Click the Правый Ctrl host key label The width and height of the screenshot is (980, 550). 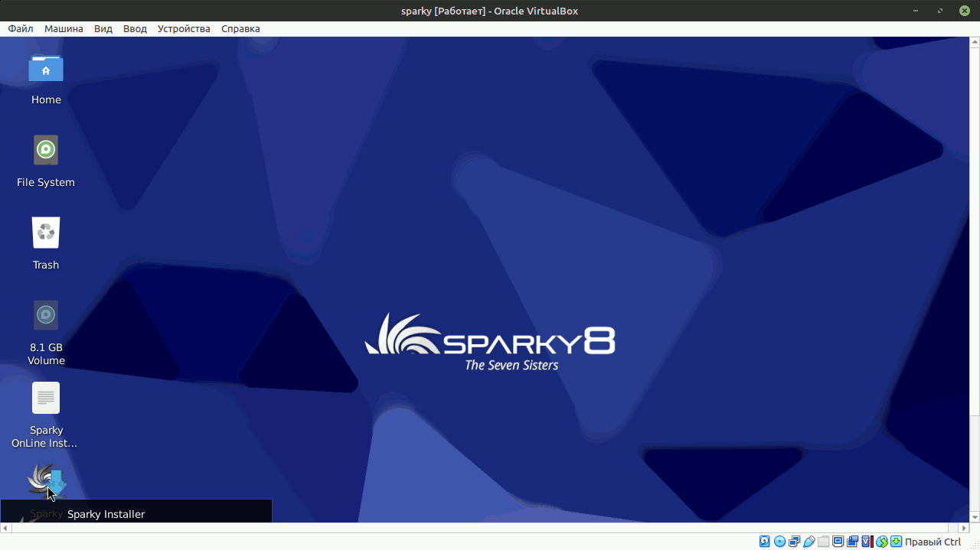pos(933,542)
